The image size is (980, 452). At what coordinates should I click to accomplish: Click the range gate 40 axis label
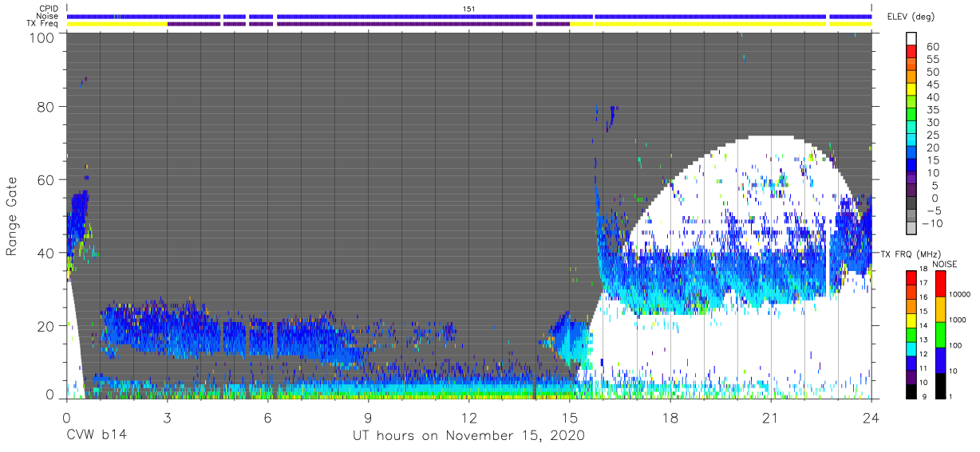(x=47, y=253)
